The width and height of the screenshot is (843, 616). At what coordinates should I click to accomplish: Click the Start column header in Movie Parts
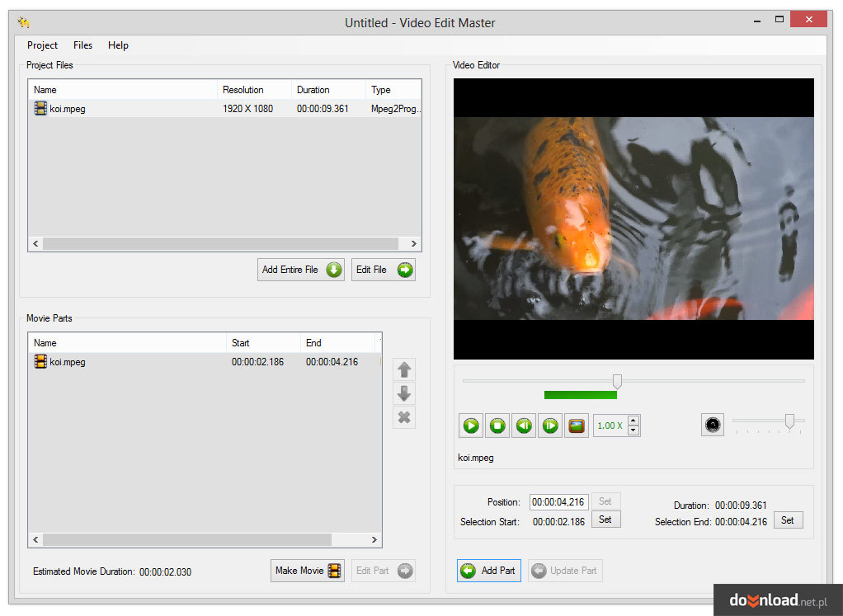click(x=263, y=343)
